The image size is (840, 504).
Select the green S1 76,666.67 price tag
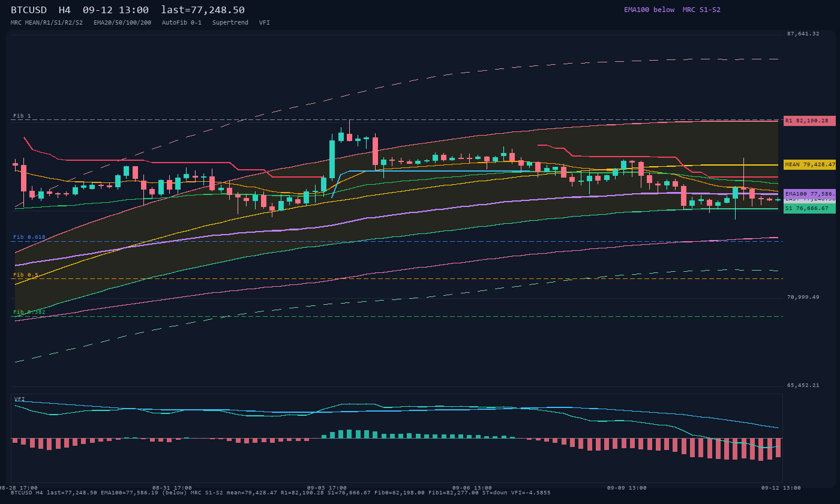click(x=809, y=208)
